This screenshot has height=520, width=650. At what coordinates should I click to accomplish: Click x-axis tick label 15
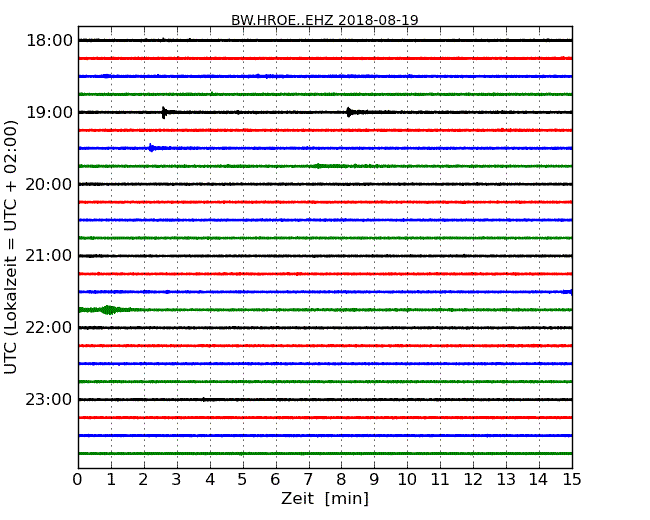(572, 480)
